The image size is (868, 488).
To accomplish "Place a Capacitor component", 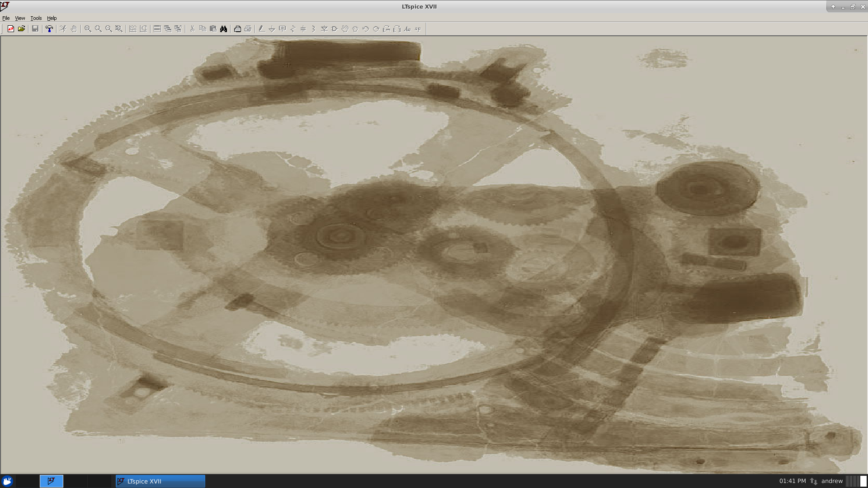I will [303, 29].
